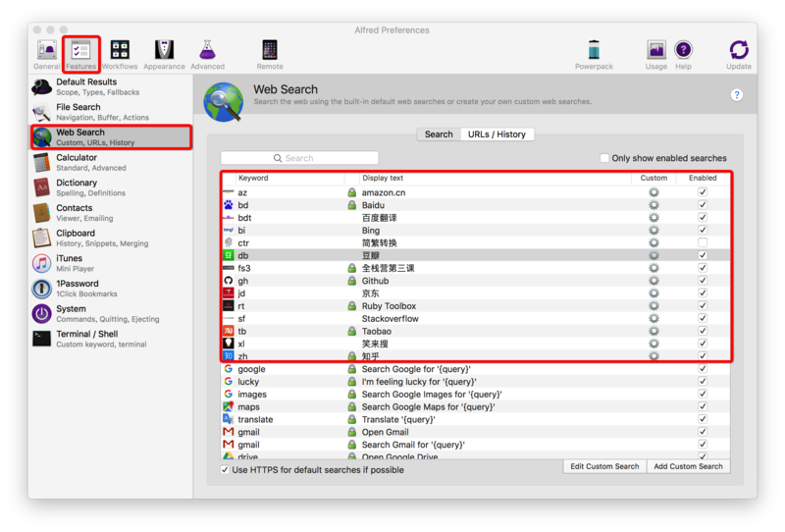
Task: Switch to URLs / History tab
Action: pyautogui.click(x=497, y=134)
